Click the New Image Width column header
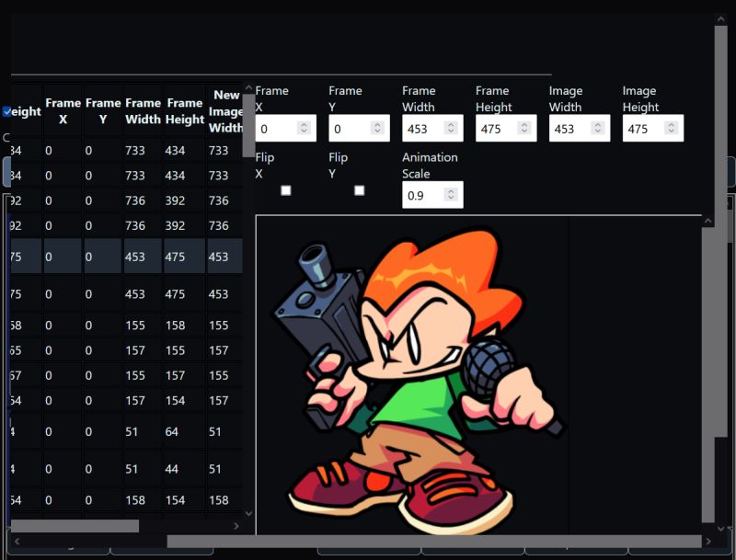736x560 pixels. pos(225,111)
